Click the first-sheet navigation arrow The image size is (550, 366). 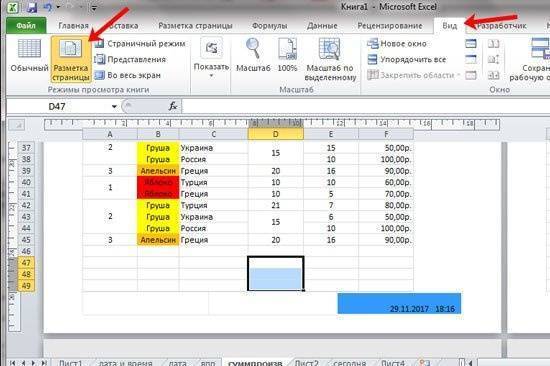tap(13, 363)
